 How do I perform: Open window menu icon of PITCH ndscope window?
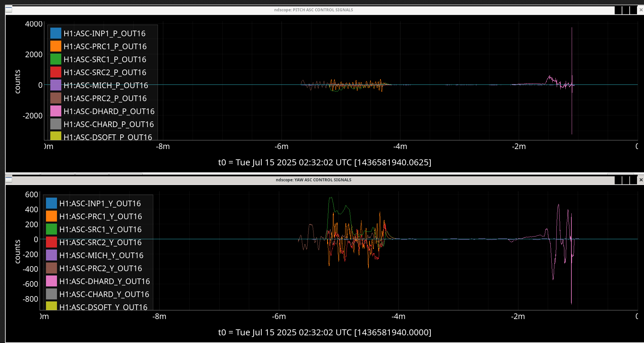pyautogui.click(x=9, y=10)
